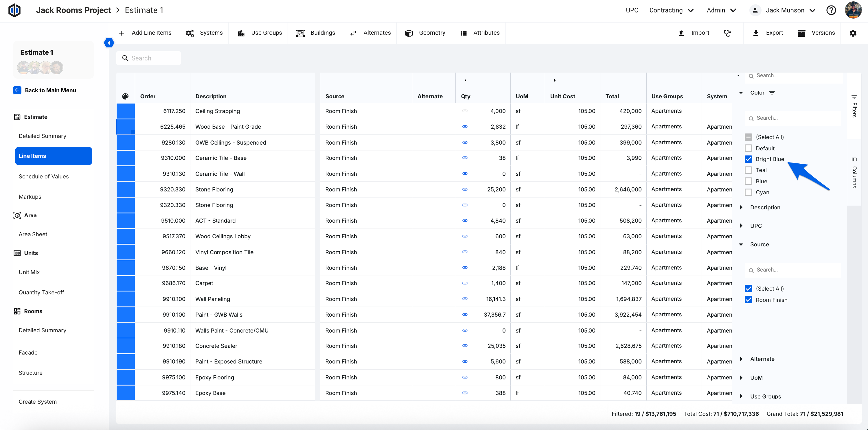Check the Teal color filter
Screen dimensions: 868x430
(x=748, y=170)
